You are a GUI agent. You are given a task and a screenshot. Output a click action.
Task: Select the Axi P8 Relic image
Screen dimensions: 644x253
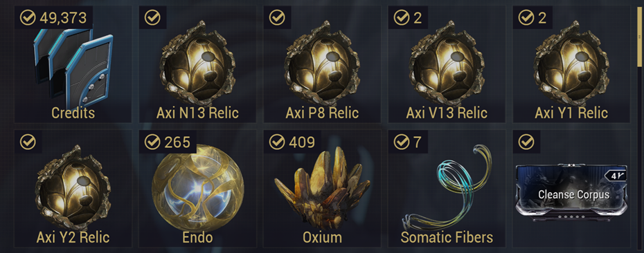pyautogui.click(x=322, y=64)
